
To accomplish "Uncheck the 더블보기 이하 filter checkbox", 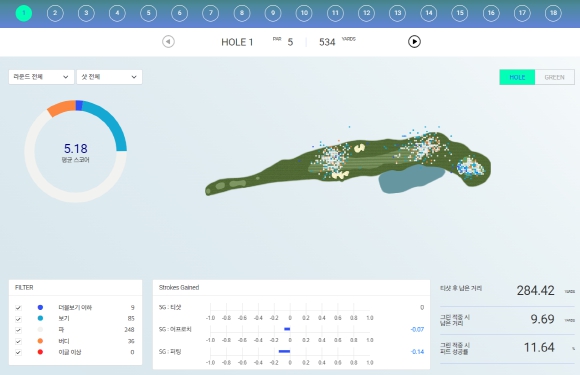I will pos(18,308).
